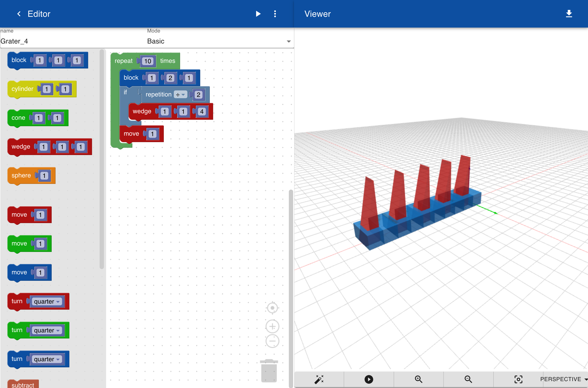Zoom in the 3D viewer
The width and height of the screenshot is (588, 388).
[418, 379]
